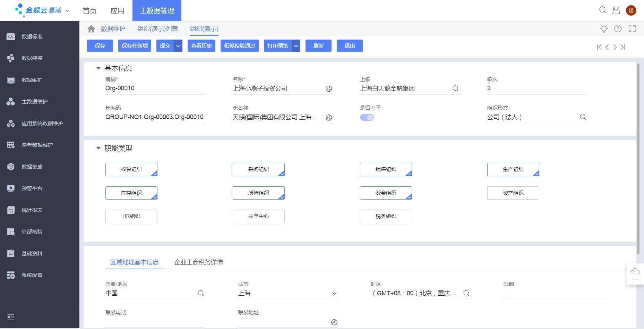The image size is (644, 329).
Task: Go to previous record arrow
Action: pos(607,47)
